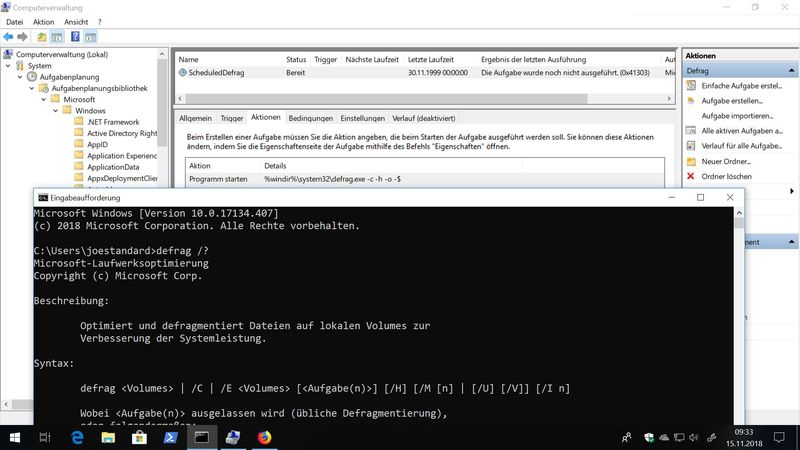
Task: Collapse the Defrag actions section
Action: tap(791, 70)
